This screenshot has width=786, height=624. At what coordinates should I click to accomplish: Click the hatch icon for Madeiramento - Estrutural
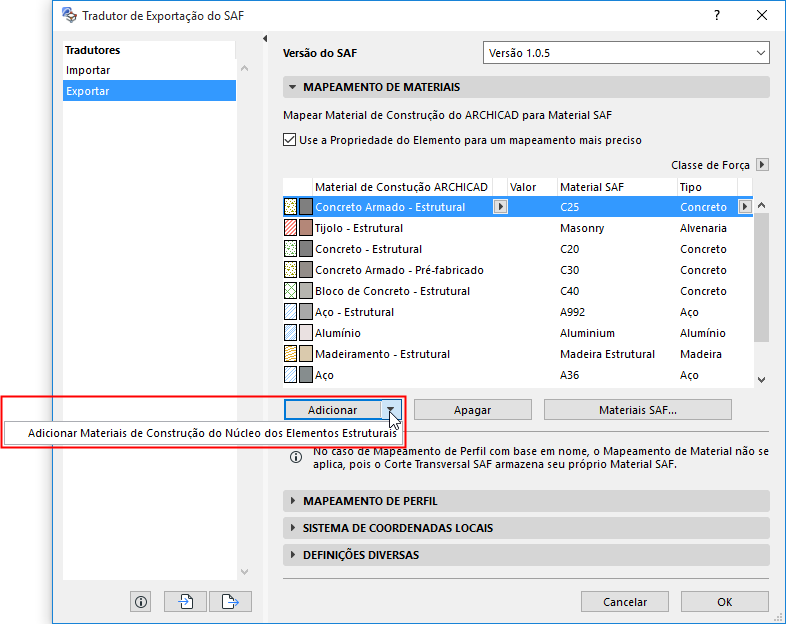coord(290,354)
